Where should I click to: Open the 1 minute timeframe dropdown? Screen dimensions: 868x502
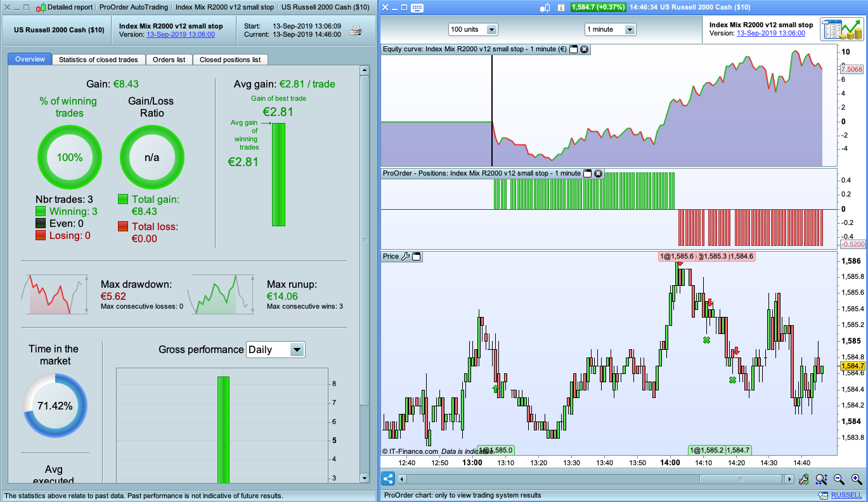click(610, 30)
